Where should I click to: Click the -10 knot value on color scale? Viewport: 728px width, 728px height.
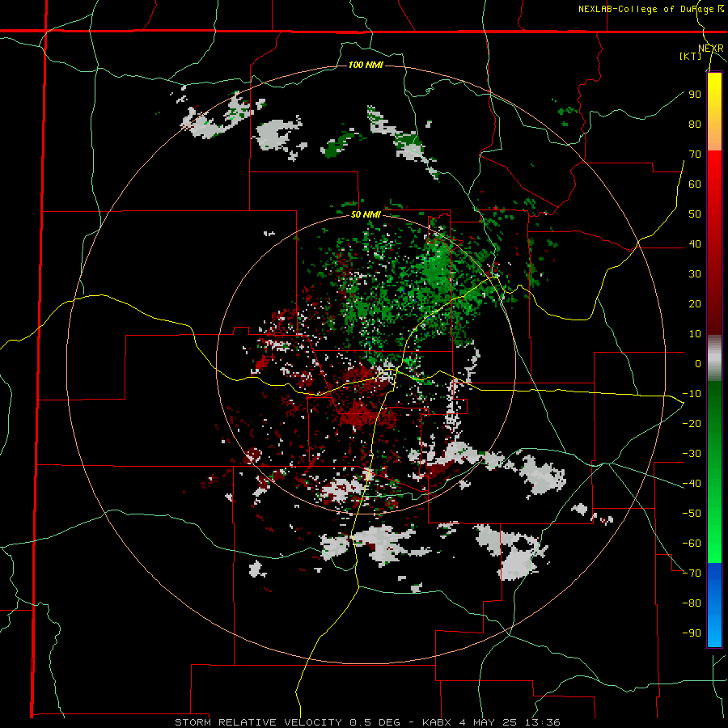click(x=692, y=394)
